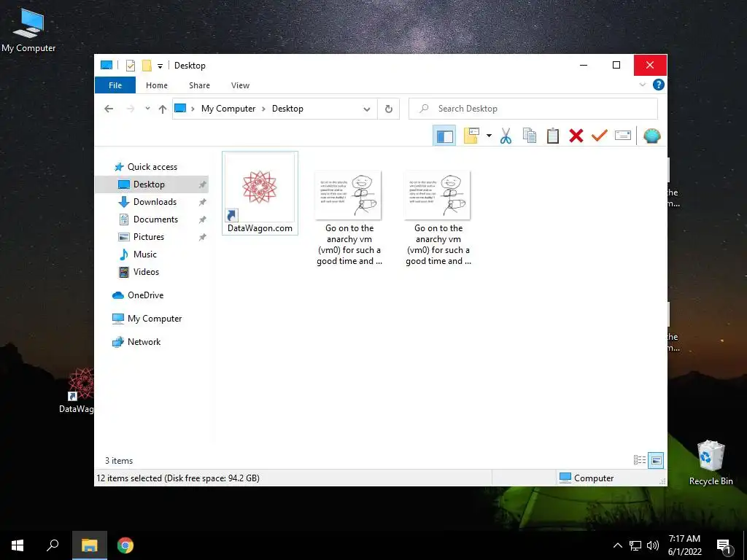Image resolution: width=747 pixels, height=560 pixels.
Task: Select OneDrive in navigation pane
Action: [145, 295]
